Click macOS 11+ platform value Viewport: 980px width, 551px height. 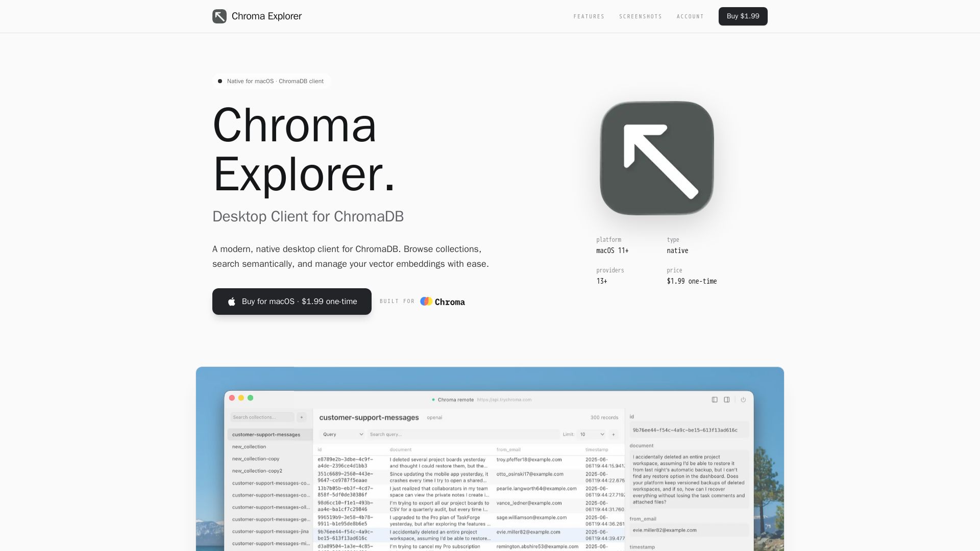pos(612,251)
